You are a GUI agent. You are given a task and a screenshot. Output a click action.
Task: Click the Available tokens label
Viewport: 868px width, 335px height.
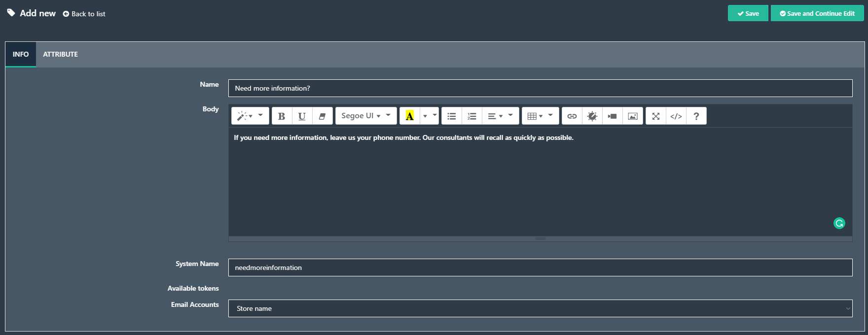pos(193,288)
